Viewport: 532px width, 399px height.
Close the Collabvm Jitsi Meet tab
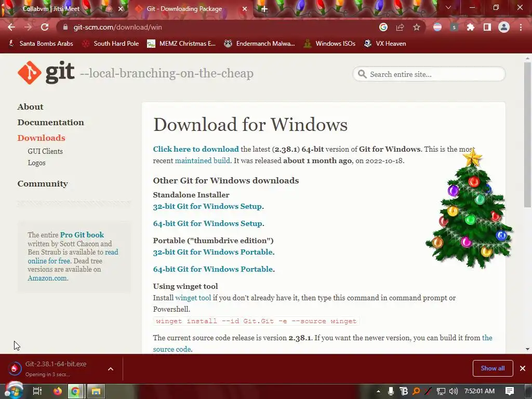tap(121, 9)
